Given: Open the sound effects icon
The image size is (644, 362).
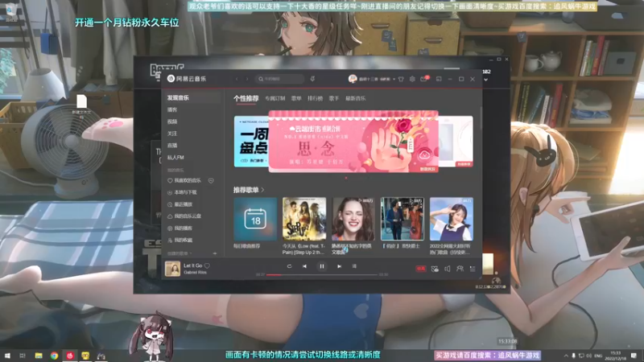Looking at the screenshot, I should (x=435, y=269).
